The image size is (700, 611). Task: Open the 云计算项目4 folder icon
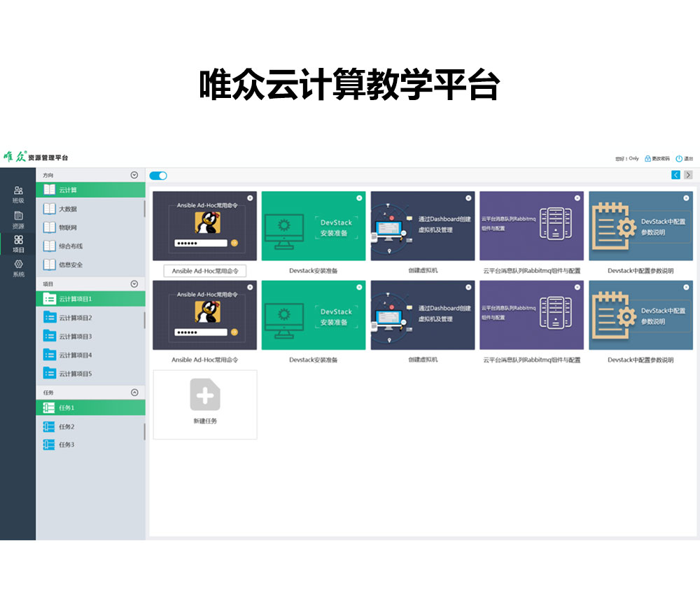[x=50, y=355]
